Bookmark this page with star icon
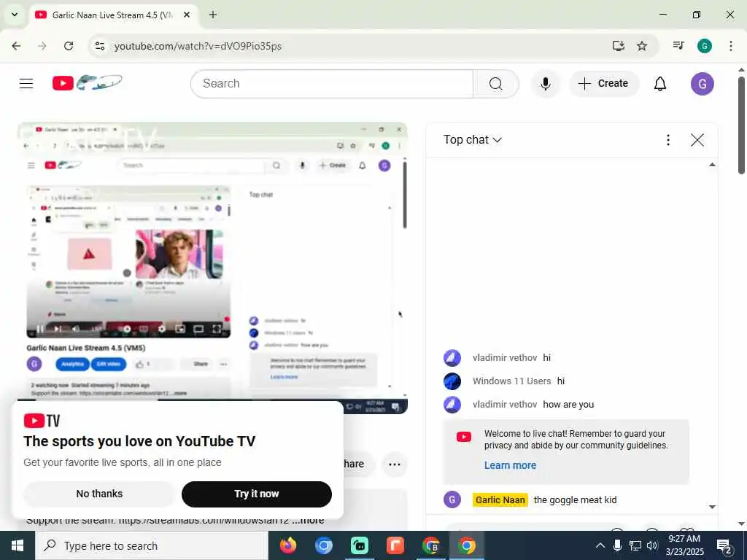 click(x=642, y=46)
